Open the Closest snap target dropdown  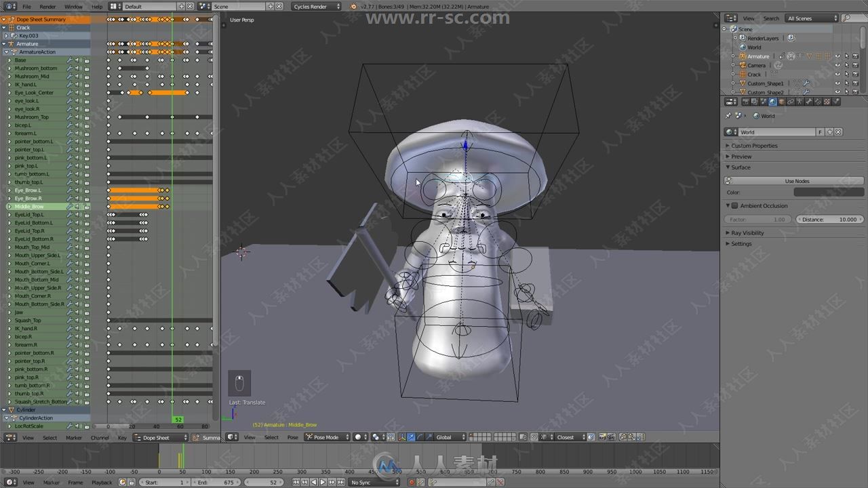(x=570, y=437)
